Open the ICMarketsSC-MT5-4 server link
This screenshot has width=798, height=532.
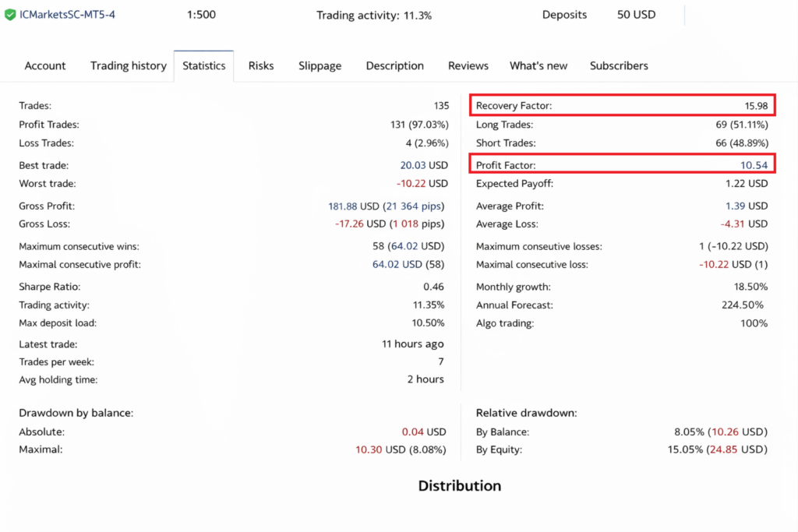click(67, 14)
